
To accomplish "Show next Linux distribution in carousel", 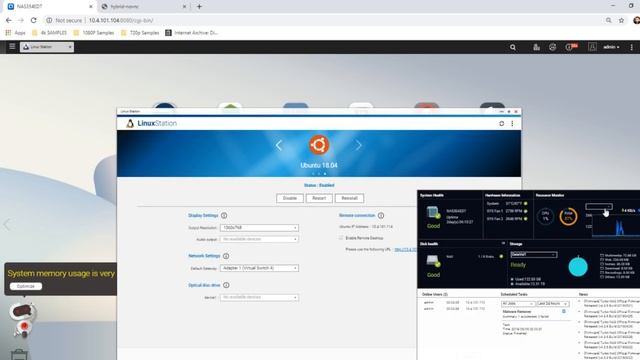I will pos(358,145).
